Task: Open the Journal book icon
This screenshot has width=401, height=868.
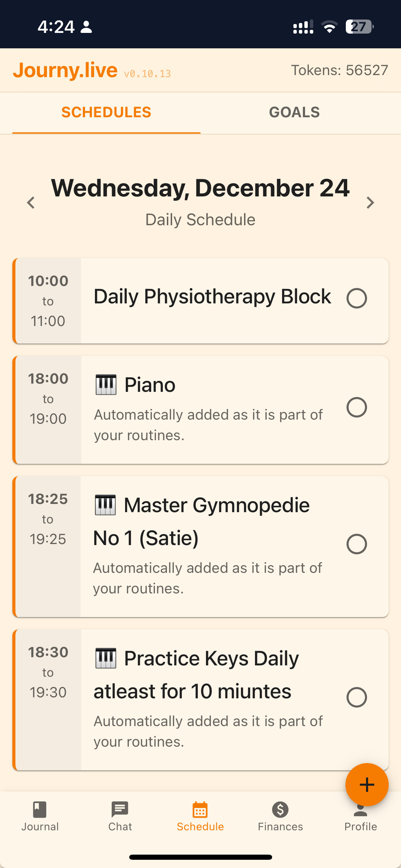Action: [40, 810]
